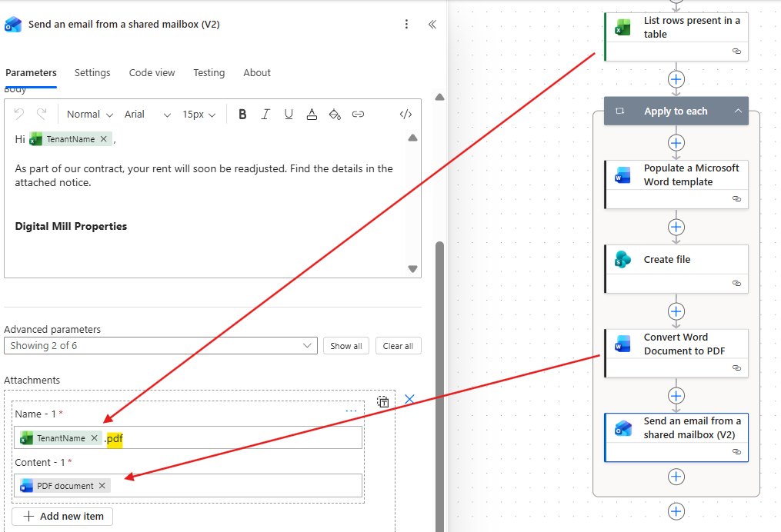Click into the attachment Name - 1 field

tap(188, 437)
